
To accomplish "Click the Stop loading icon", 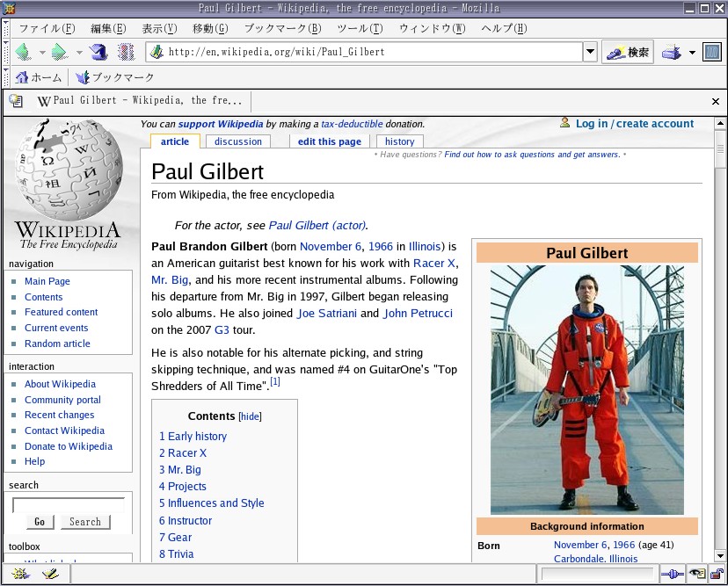I will pos(126,52).
